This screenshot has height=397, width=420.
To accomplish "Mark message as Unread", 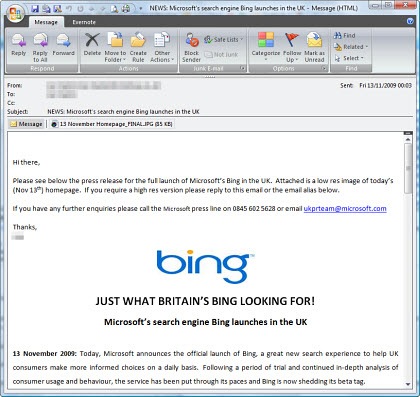I will 314,47.
